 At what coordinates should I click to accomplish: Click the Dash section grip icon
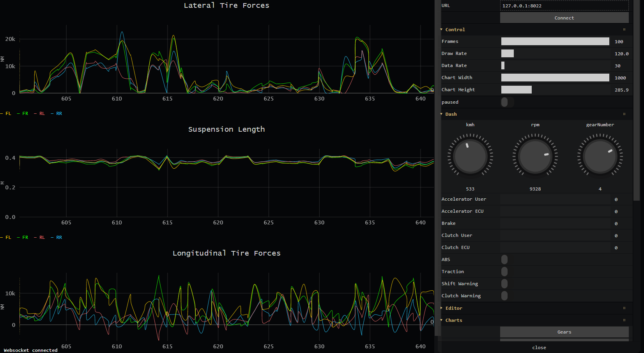click(624, 114)
